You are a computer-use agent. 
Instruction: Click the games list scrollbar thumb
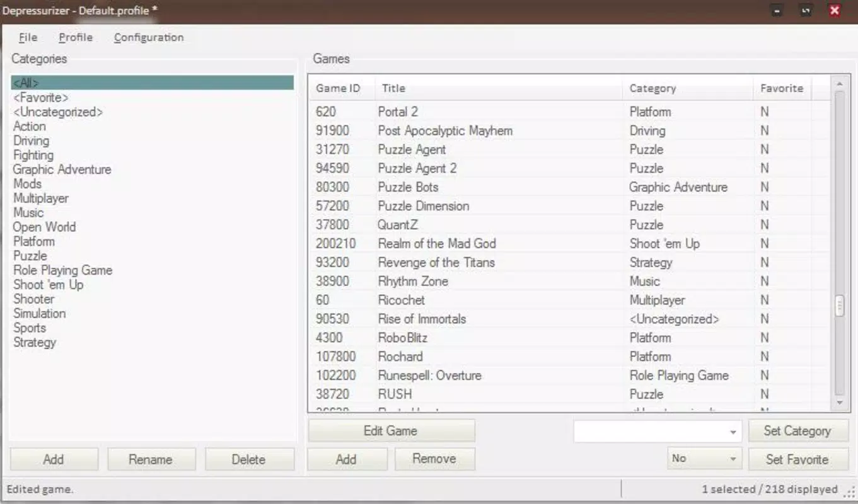[839, 306]
